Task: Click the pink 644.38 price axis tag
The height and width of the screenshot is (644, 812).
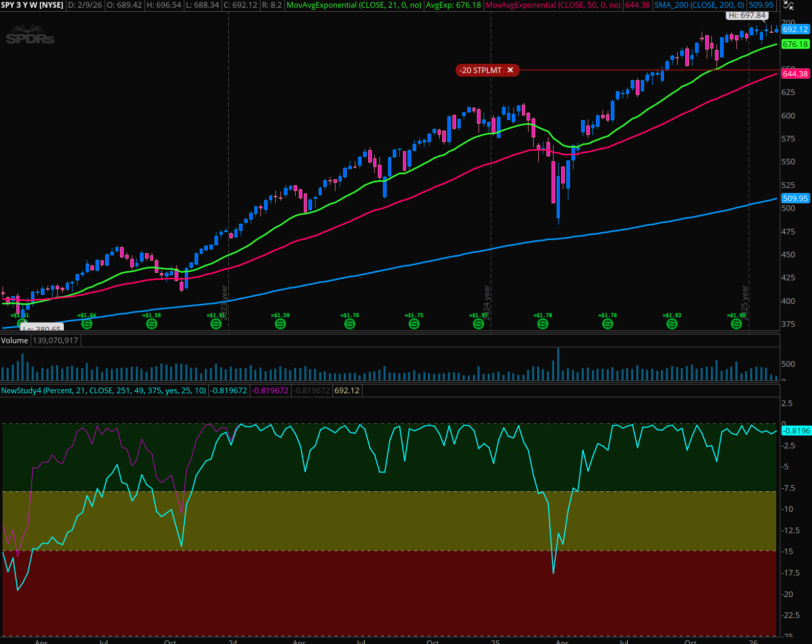Action: tap(795, 74)
